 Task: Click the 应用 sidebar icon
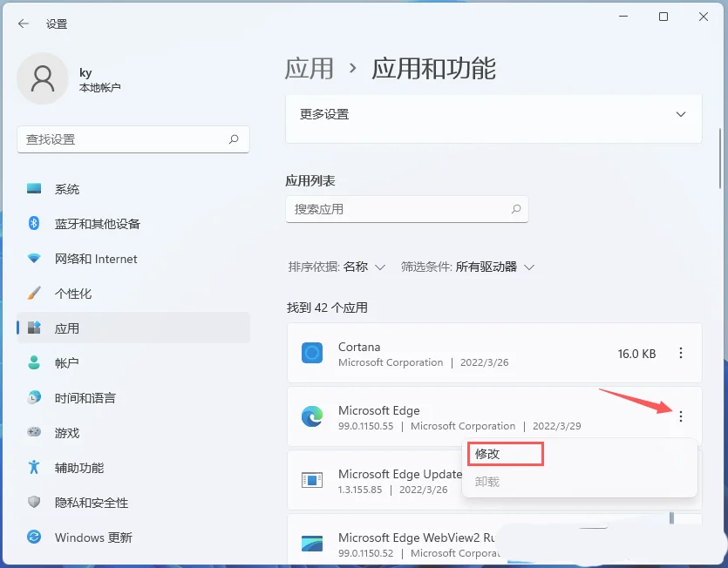(x=34, y=328)
